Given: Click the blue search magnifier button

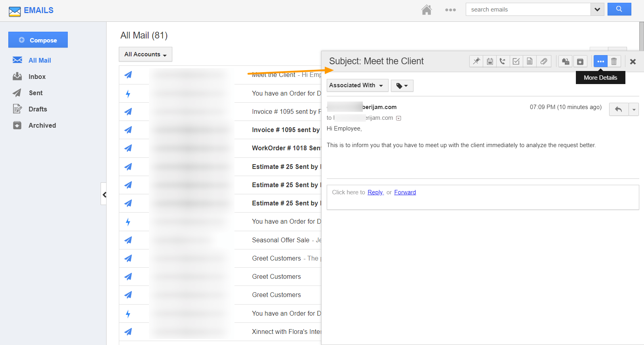Looking at the screenshot, I should tap(619, 9).
